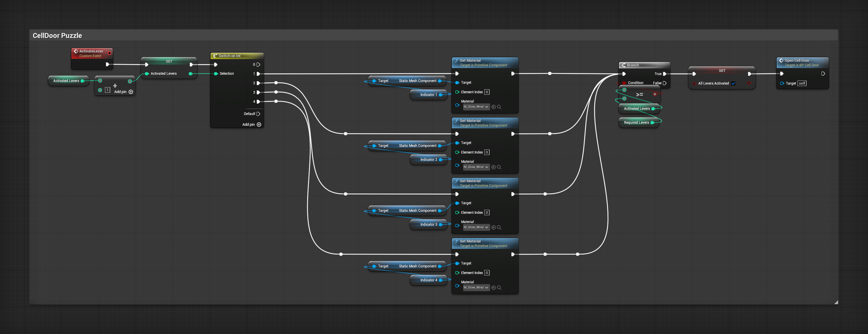Click the Open Cell Door output exec pin
Screen dimensions: 868x334
coord(823,74)
